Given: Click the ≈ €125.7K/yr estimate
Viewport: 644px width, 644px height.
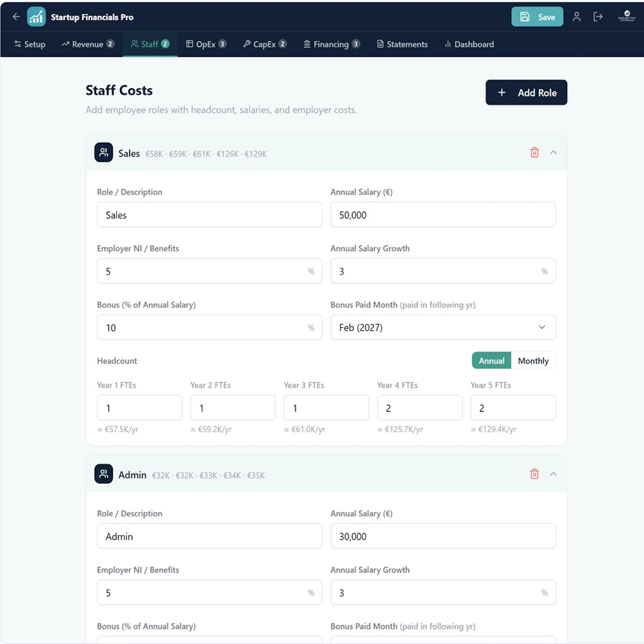Looking at the screenshot, I should coord(400,429).
